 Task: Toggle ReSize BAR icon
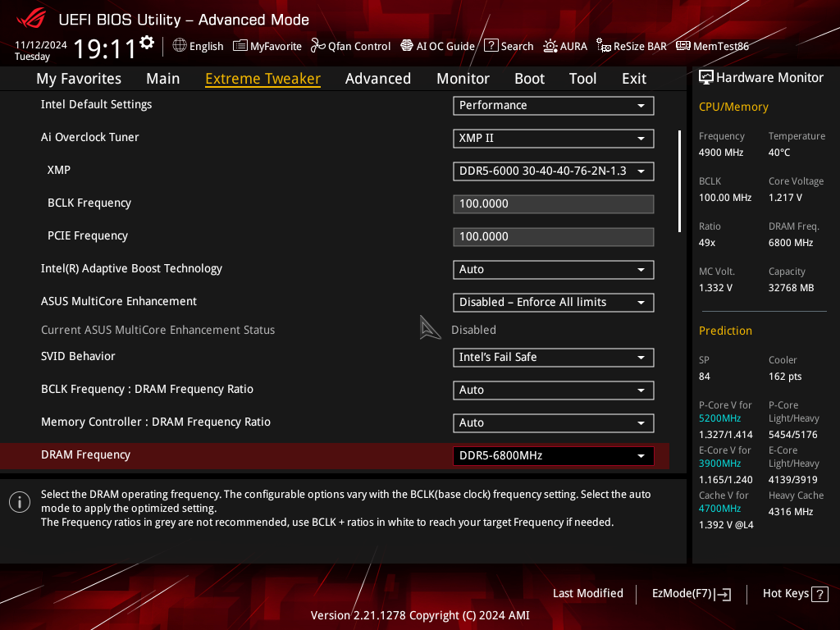604,46
